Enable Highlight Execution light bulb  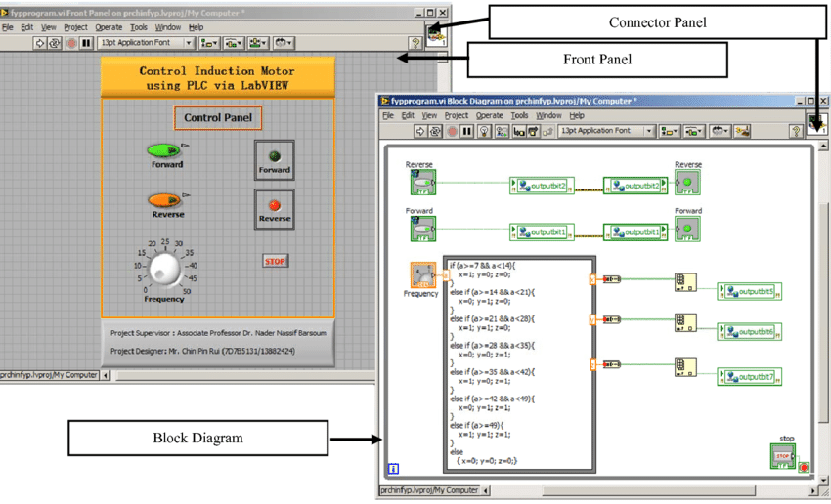[485, 131]
